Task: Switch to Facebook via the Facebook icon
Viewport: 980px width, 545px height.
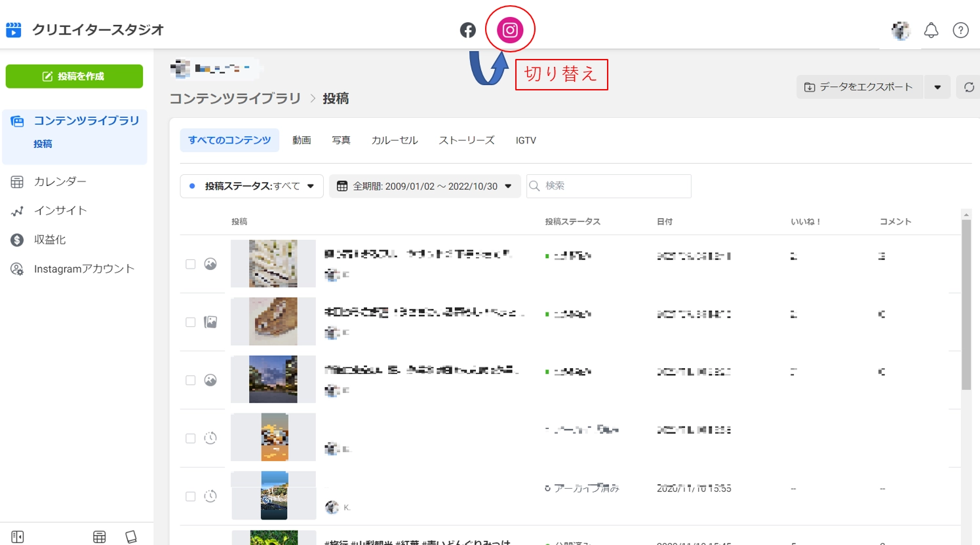Action: click(467, 30)
